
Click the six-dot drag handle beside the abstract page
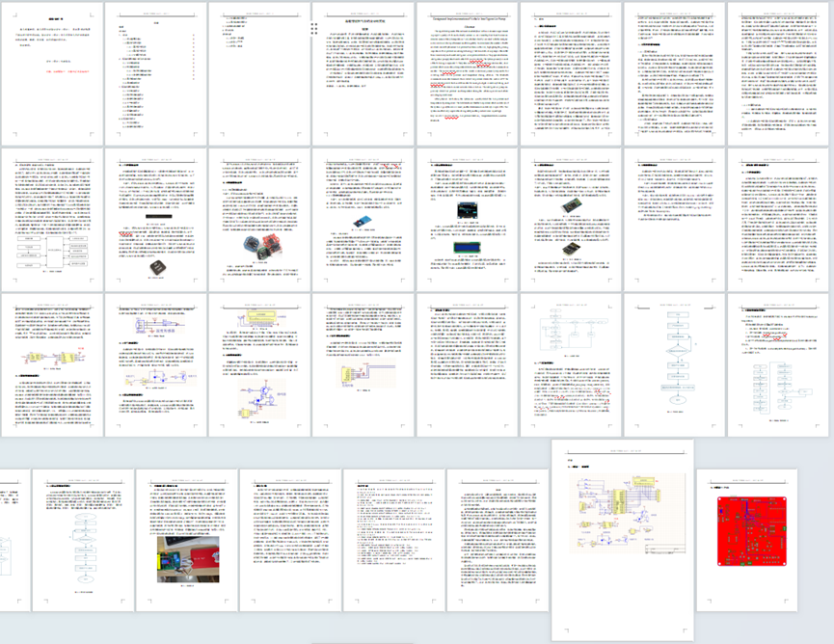[x=313, y=29]
